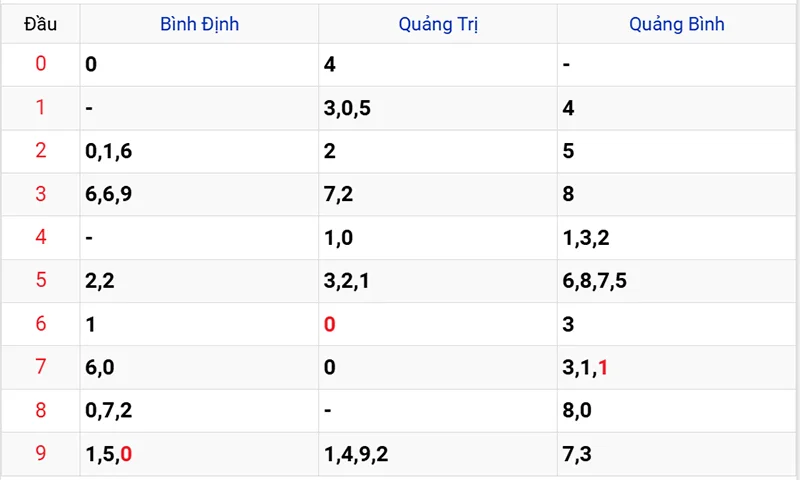The image size is (800, 480).
Task: Open the Quảng Trị column header link
Action: [x=438, y=24]
